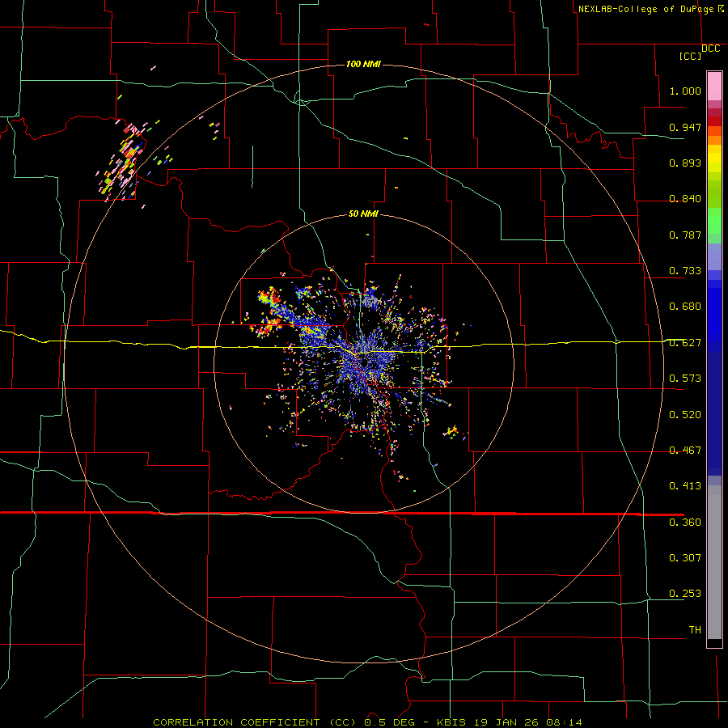
Task: Click the 0.893 color scale value
Action: (x=685, y=163)
